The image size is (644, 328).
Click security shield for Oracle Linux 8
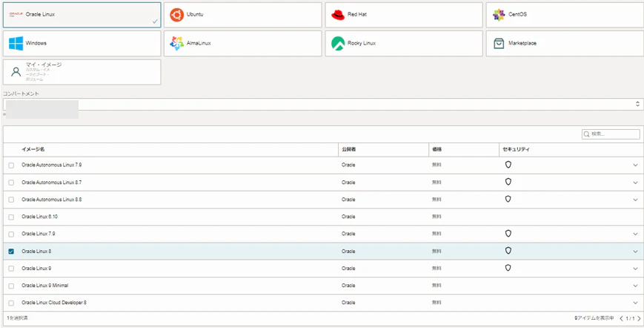click(508, 251)
